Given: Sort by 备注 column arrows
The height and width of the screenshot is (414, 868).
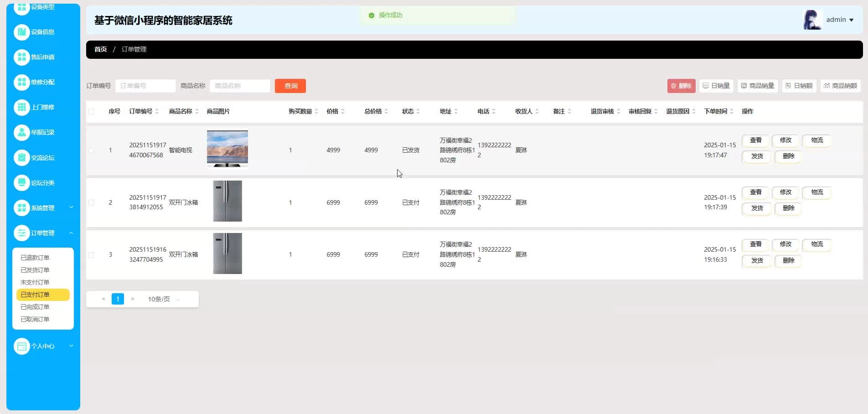Looking at the screenshot, I should [x=569, y=111].
